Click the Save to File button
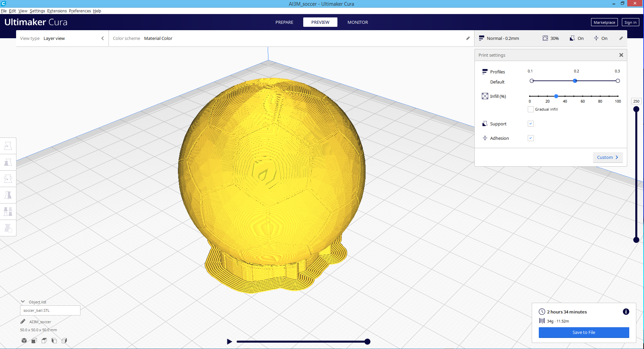 coord(584,332)
